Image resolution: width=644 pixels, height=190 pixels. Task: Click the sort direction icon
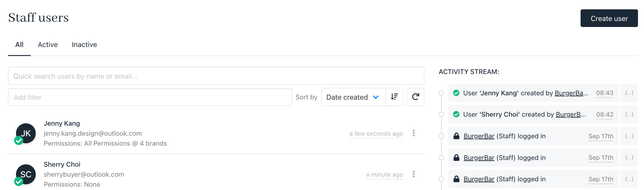(394, 97)
